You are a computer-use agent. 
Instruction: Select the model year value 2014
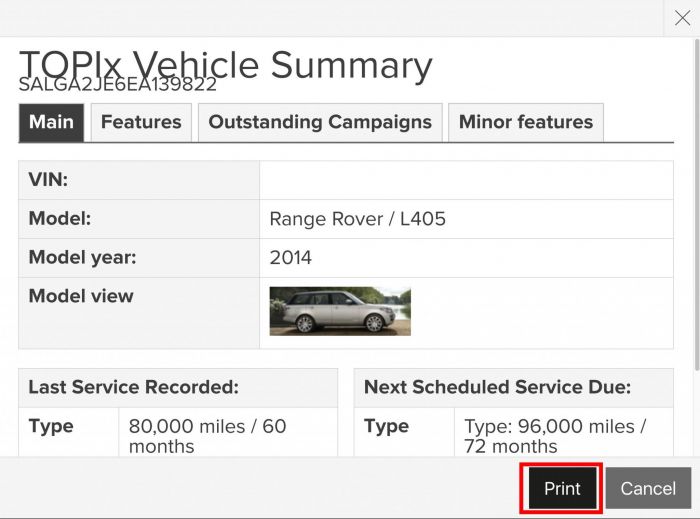(291, 258)
